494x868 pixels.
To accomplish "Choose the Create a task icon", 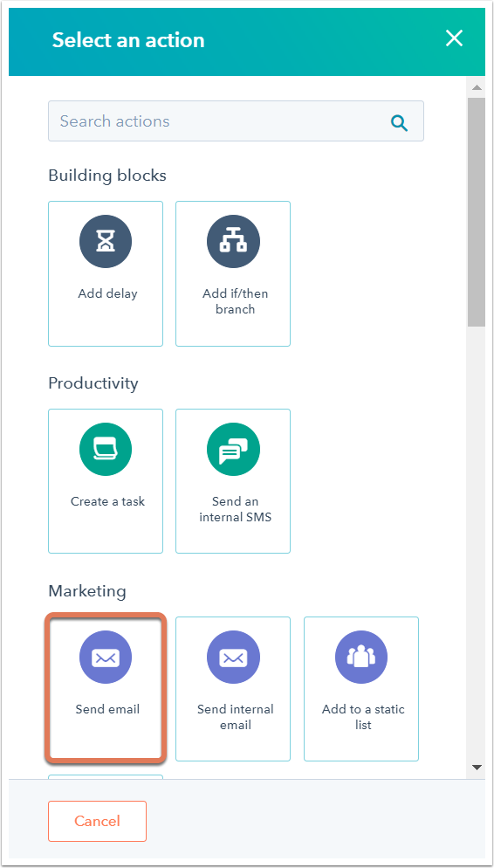I will pyautogui.click(x=106, y=450).
